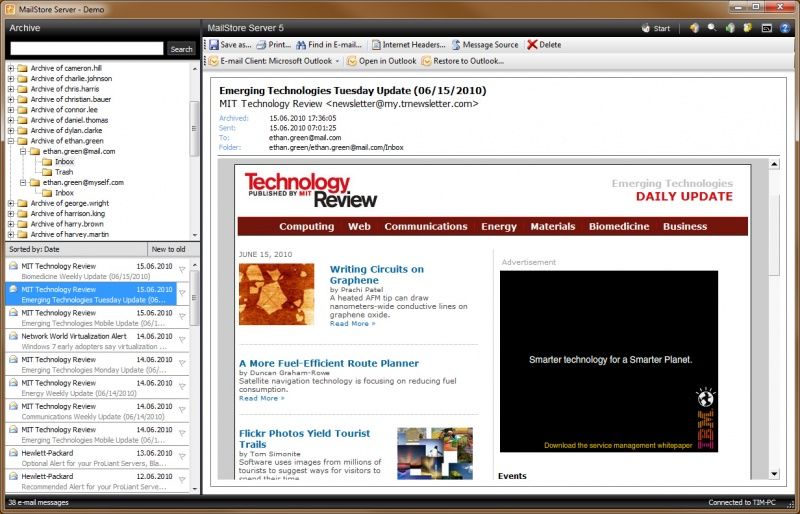Expand Archive of connor.lee
The image size is (800, 514).
click(x=11, y=110)
